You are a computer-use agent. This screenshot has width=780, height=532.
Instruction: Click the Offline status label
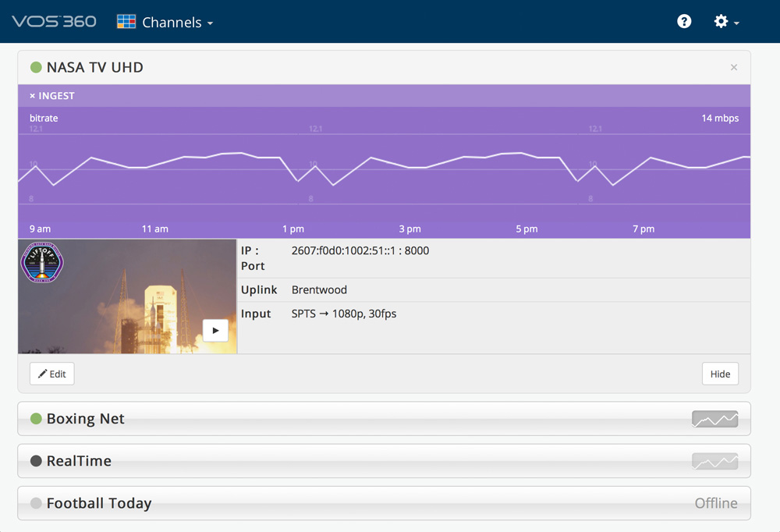click(x=716, y=503)
